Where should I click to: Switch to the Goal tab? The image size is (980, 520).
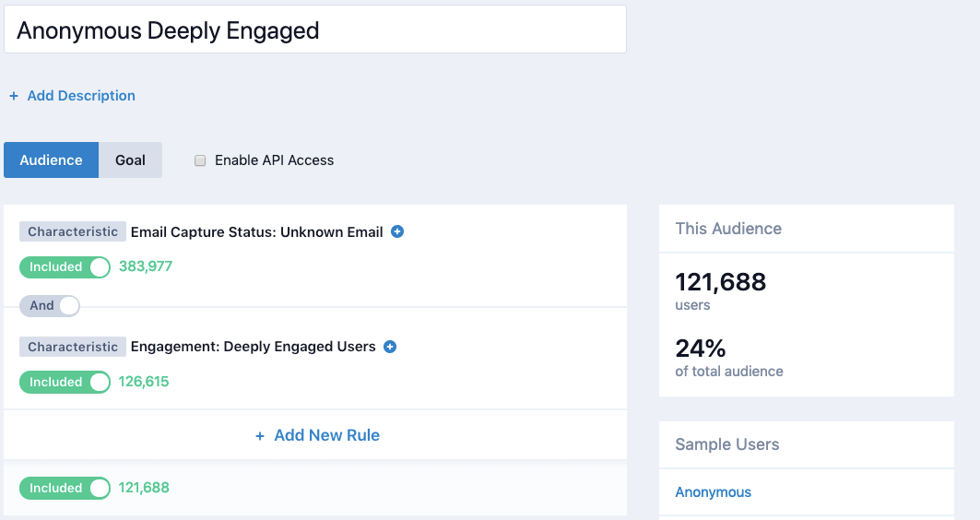(130, 160)
